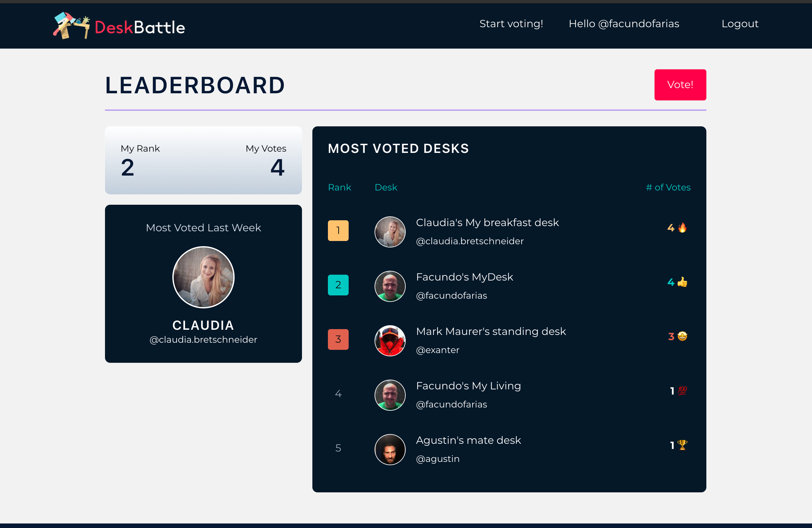Click the DeskBattle brand name text
The height and width of the screenshot is (528, 812).
click(140, 27)
